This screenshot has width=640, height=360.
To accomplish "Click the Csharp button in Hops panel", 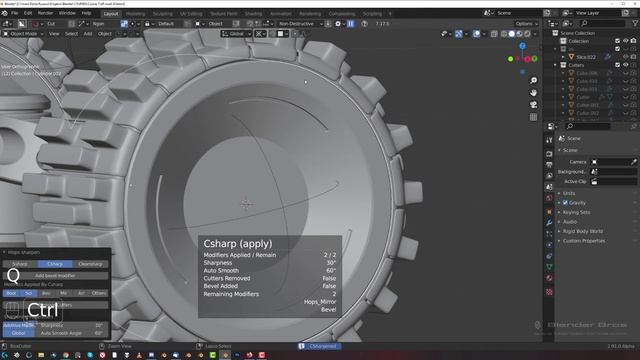I will click(55, 264).
